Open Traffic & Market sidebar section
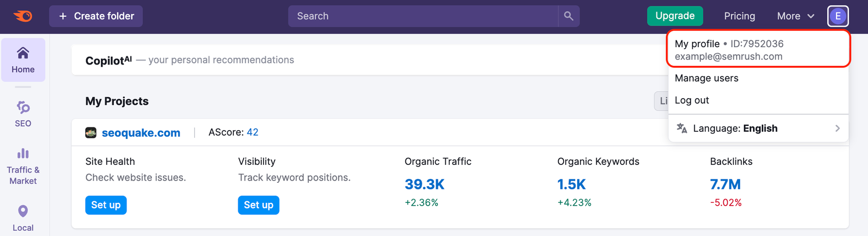This screenshot has height=236, width=868. 23,167
